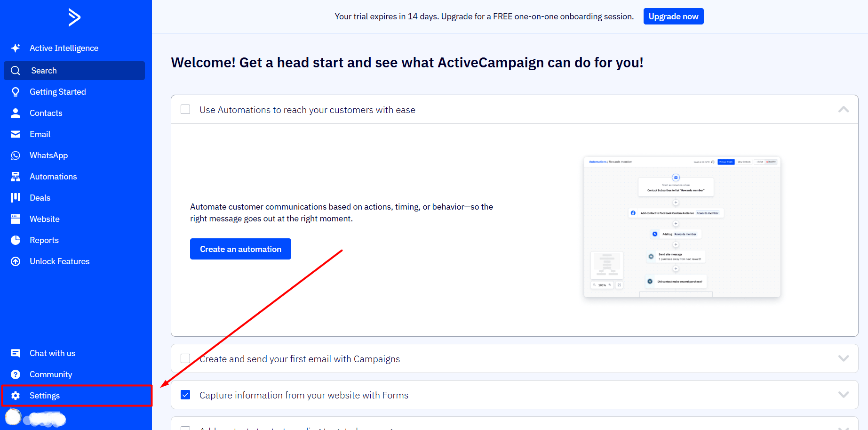The height and width of the screenshot is (430, 868).
Task: Click the Contacts person icon
Action: (x=16, y=113)
